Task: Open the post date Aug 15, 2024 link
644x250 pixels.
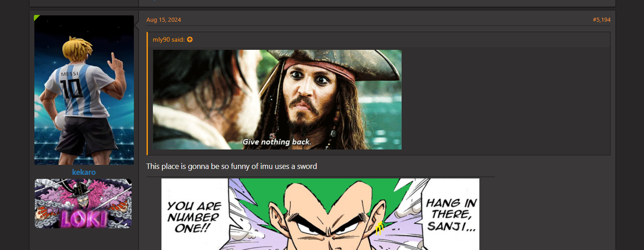Action: pos(163,20)
